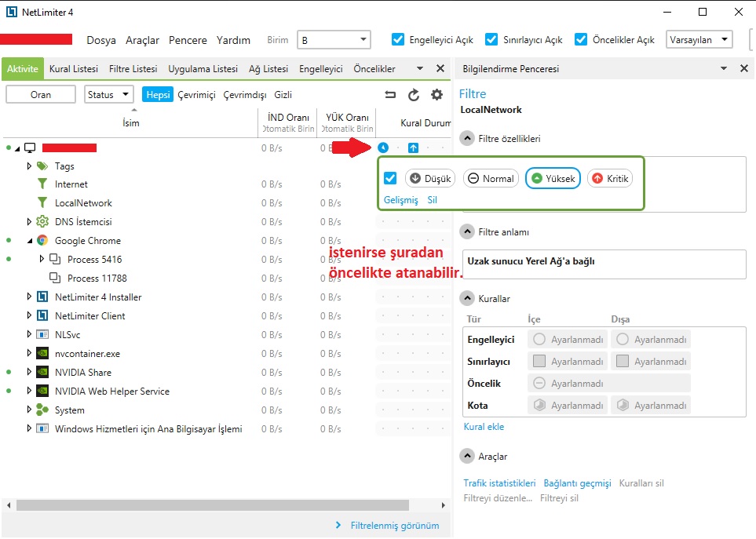Click the NetLimiter Client icon
Image resolution: width=756 pixels, height=539 pixels.
[42, 316]
